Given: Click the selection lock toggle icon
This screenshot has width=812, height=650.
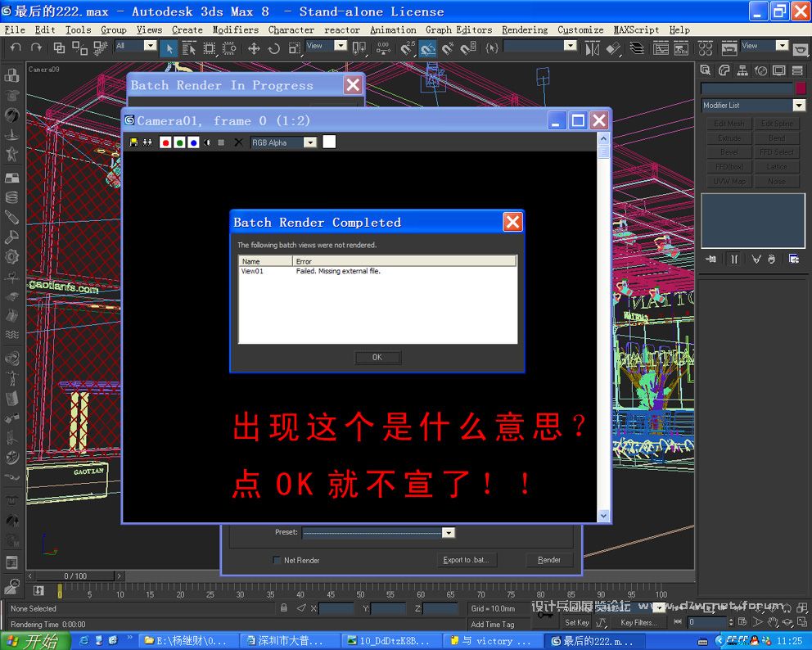Looking at the screenshot, I should click(283, 608).
